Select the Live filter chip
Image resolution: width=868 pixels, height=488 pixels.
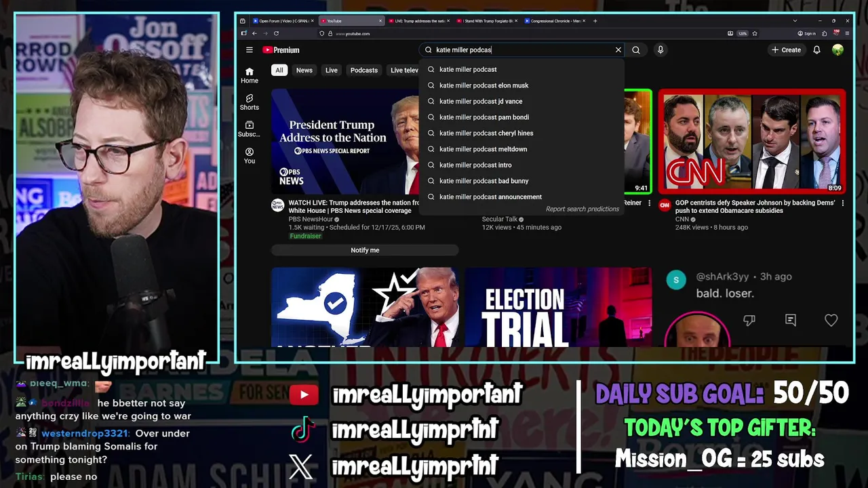coord(332,70)
